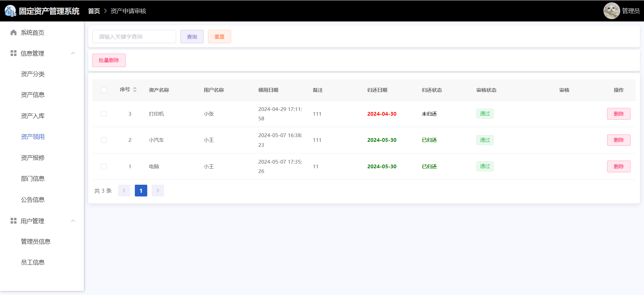
Task: Check the box for the 电脑 row
Action: pyautogui.click(x=104, y=167)
